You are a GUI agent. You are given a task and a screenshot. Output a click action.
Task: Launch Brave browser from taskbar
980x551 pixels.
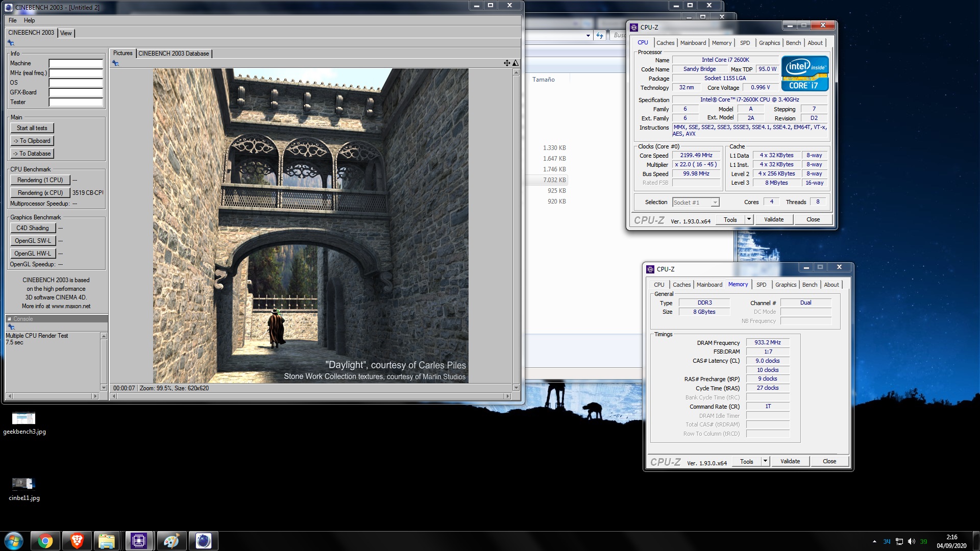77,541
